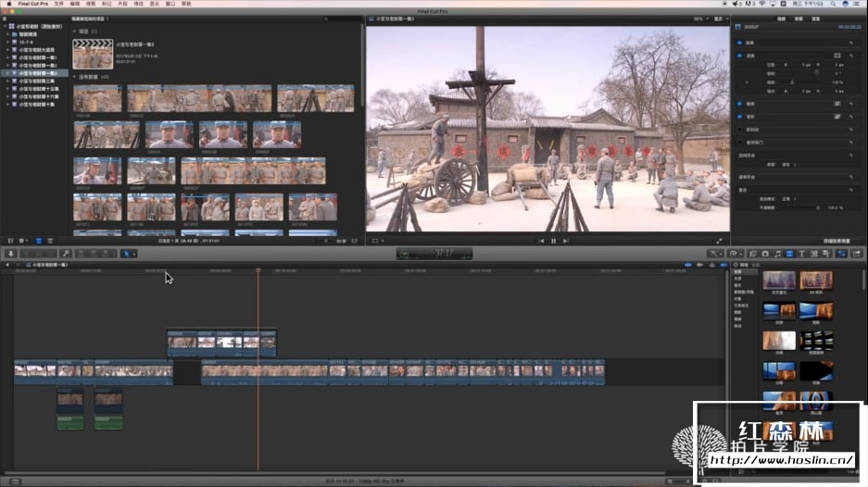
Task: Click the rotation dial in transform
Action: (x=816, y=73)
